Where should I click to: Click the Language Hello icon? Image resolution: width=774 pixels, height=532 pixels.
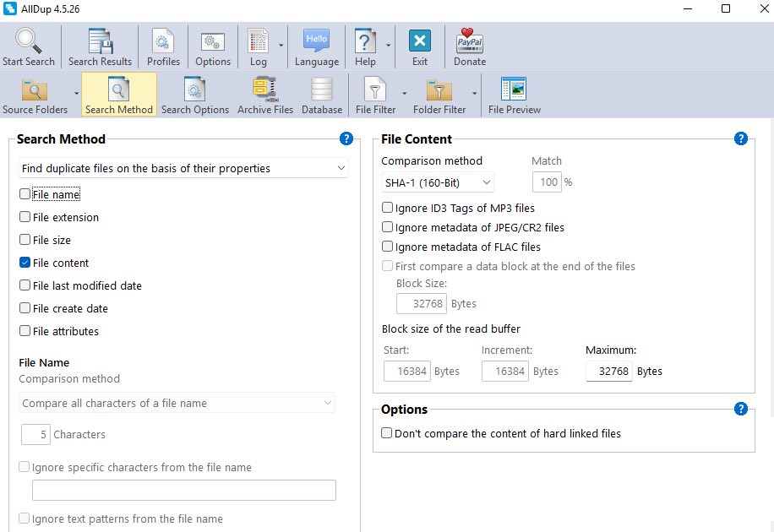click(316, 41)
